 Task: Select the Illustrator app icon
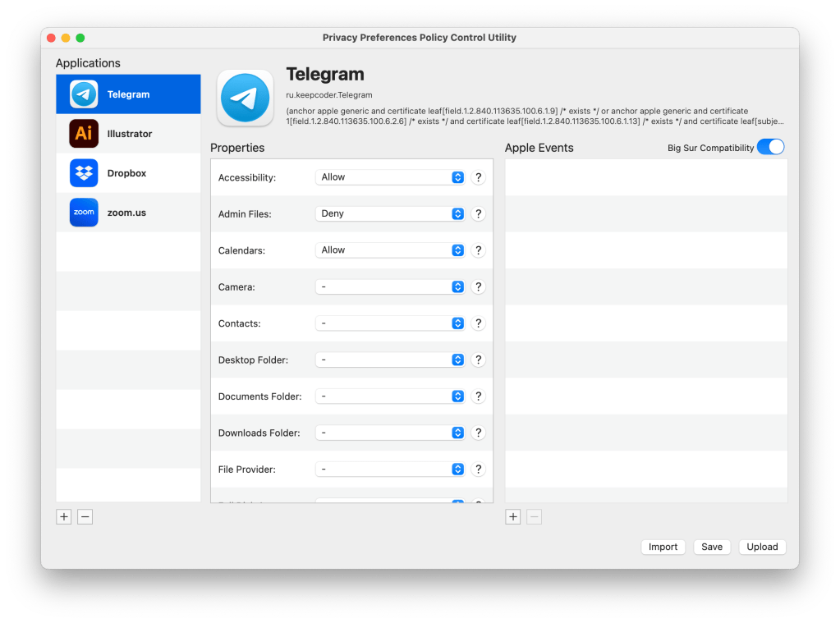84,134
